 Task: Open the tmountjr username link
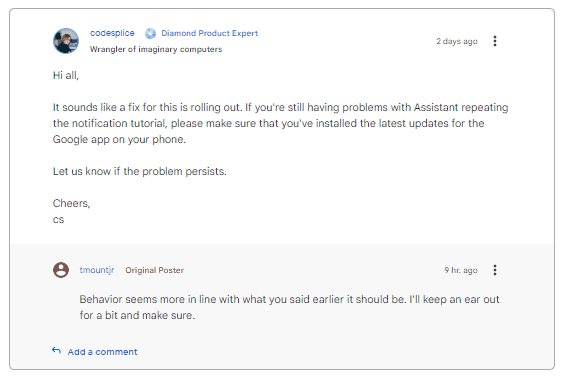click(97, 270)
